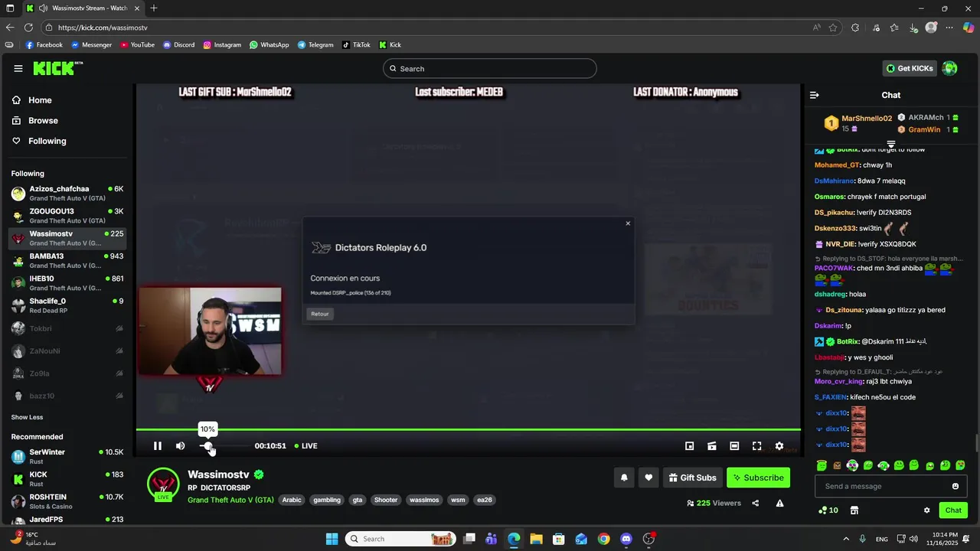Open the TikTok bookmark
Image resolution: width=980 pixels, height=551 pixels.
pos(356,45)
